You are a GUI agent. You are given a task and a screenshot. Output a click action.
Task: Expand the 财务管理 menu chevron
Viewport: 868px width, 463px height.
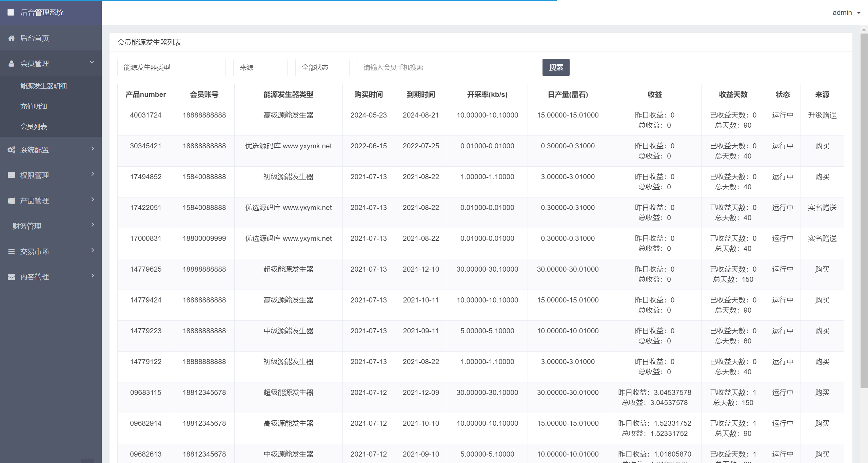tap(93, 225)
